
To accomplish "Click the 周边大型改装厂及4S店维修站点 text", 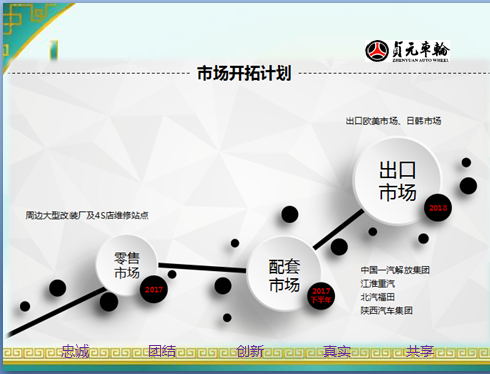I will 87,215.
